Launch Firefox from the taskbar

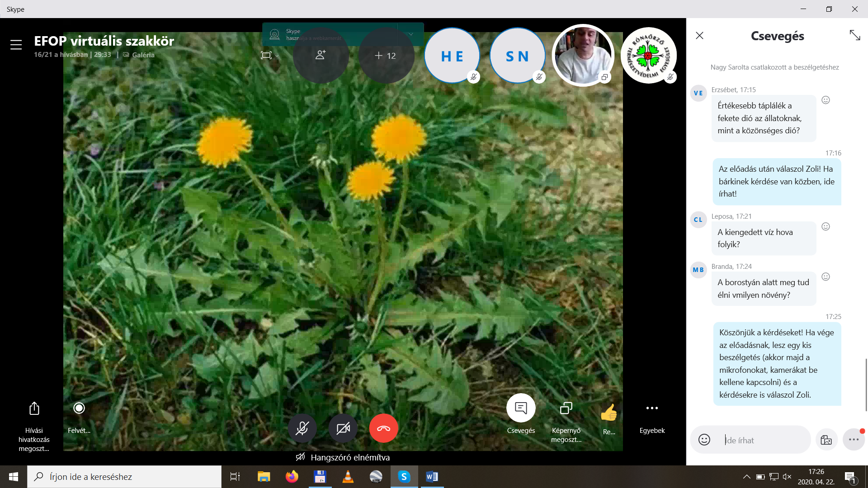coord(292,477)
